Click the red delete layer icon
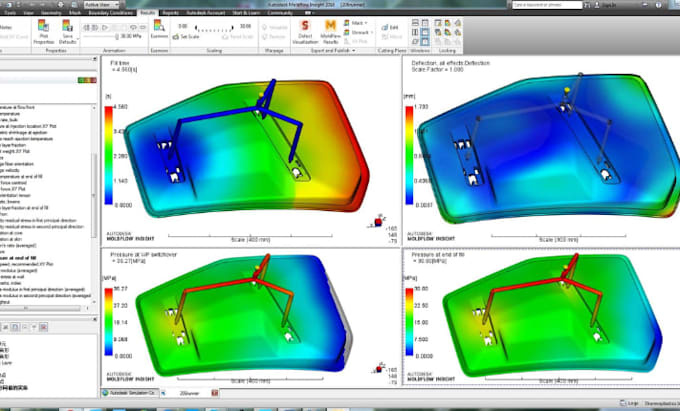Image resolution: width=680 pixels, height=411 pixels. tap(43, 327)
